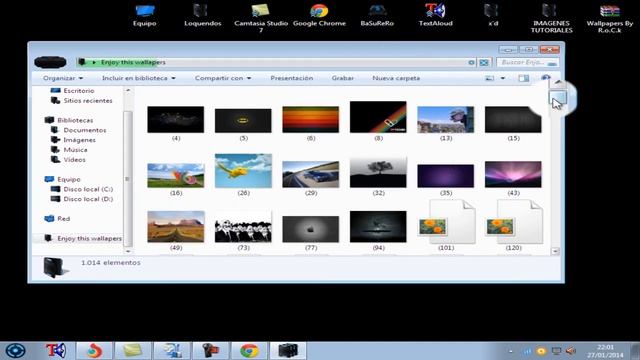
Task: Select dark wallpaper thumbnail (15)
Action: pyautogui.click(x=513, y=120)
